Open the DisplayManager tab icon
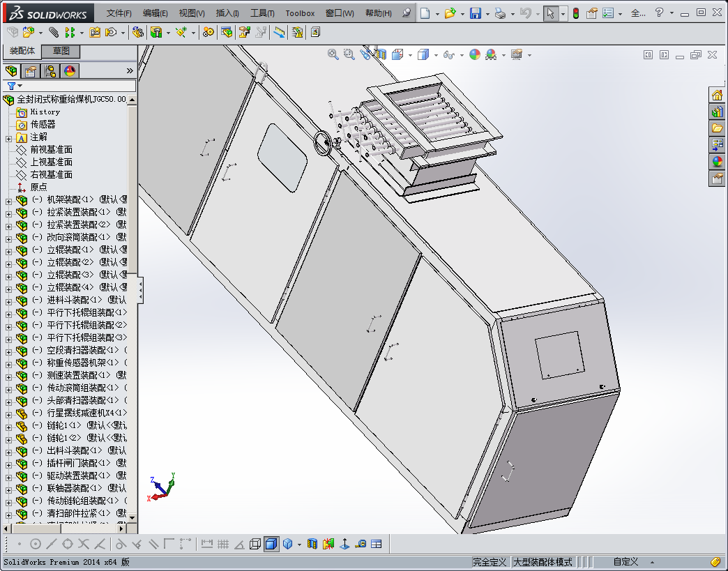The image size is (728, 571). [x=69, y=70]
